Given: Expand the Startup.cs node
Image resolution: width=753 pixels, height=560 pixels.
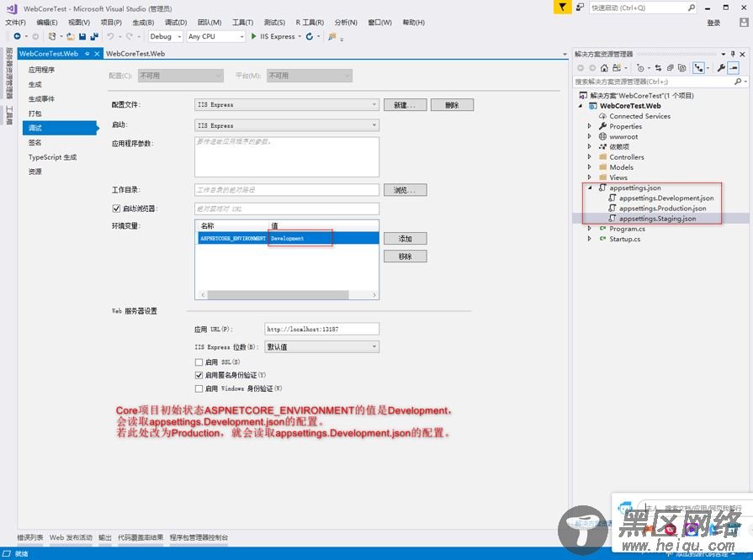Looking at the screenshot, I should (589, 239).
